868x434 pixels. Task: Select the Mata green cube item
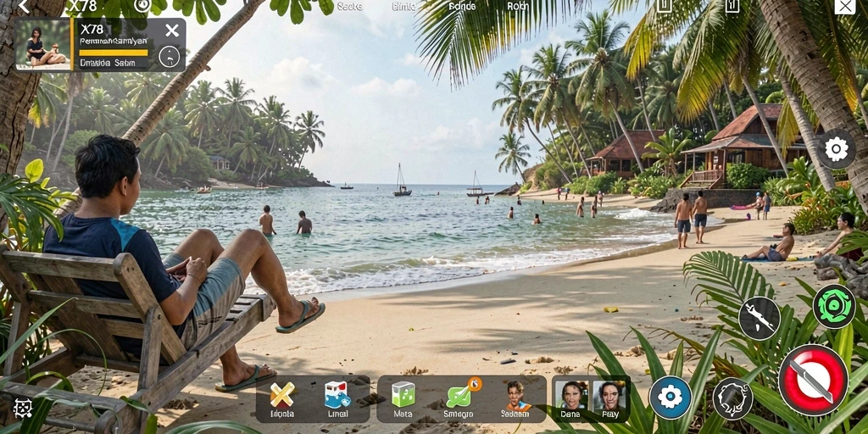coord(403,400)
